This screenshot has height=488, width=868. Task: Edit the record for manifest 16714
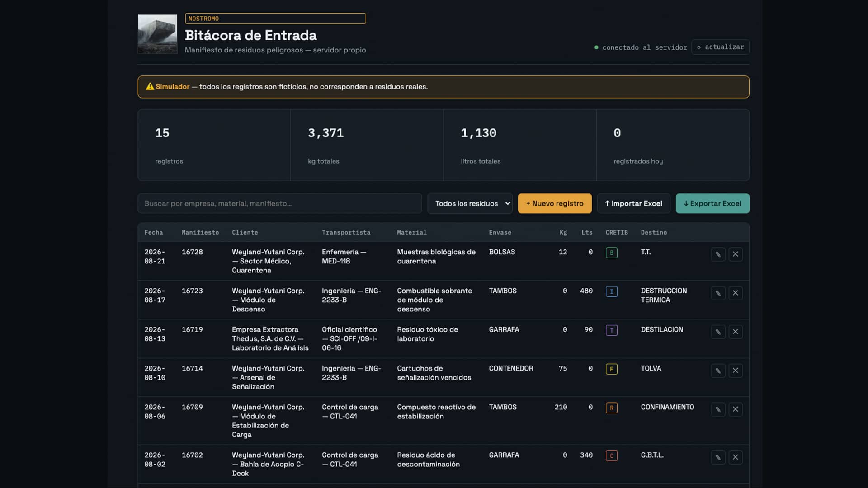pyautogui.click(x=718, y=371)
